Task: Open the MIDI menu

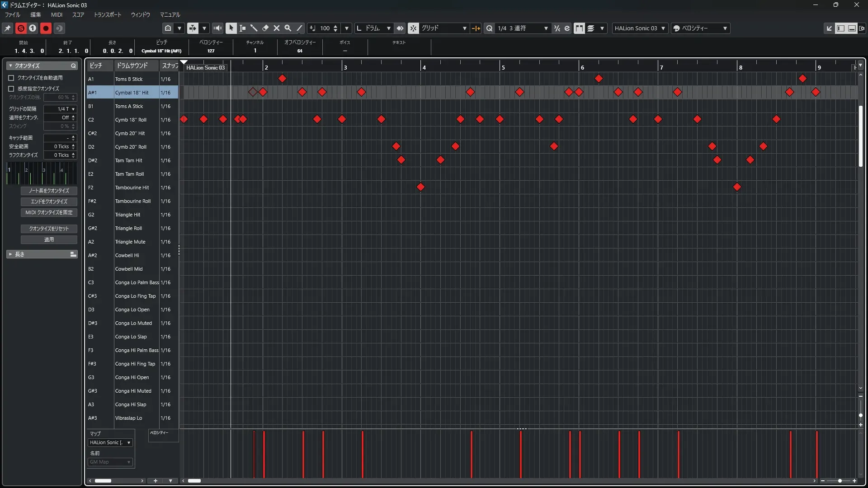Action: pyautogui.click(x=57, y=14)
